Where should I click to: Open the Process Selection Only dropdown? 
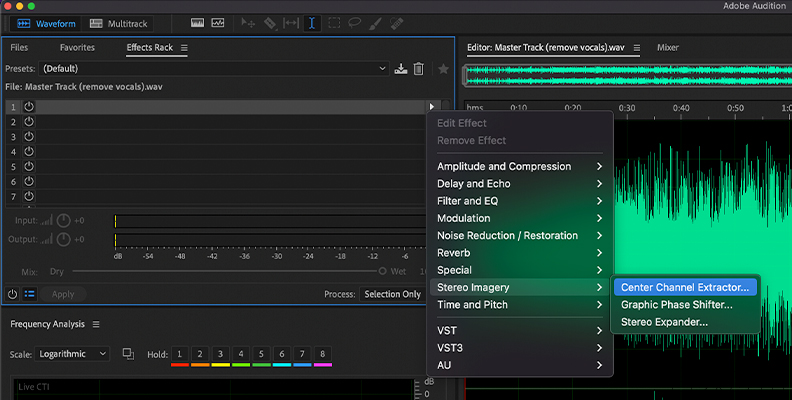[392, 294]
